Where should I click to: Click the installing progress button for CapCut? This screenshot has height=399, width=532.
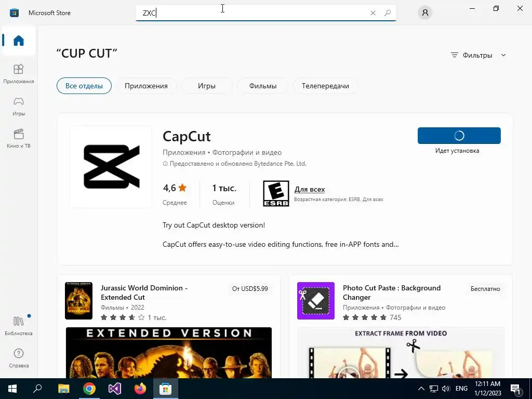click(459, 136)
